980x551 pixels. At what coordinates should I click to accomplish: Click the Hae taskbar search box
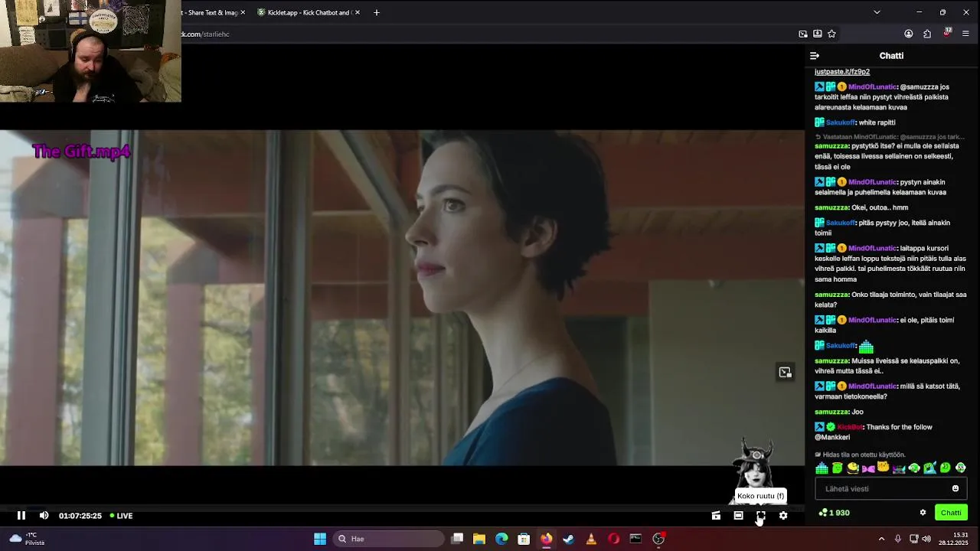pos(388,539)
